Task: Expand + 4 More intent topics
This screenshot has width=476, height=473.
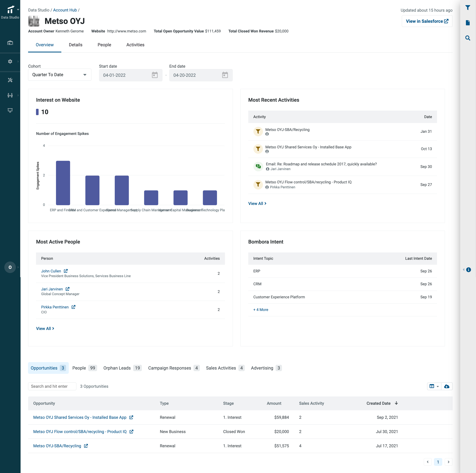Action: pyautogui.click(x=261, y=310)
